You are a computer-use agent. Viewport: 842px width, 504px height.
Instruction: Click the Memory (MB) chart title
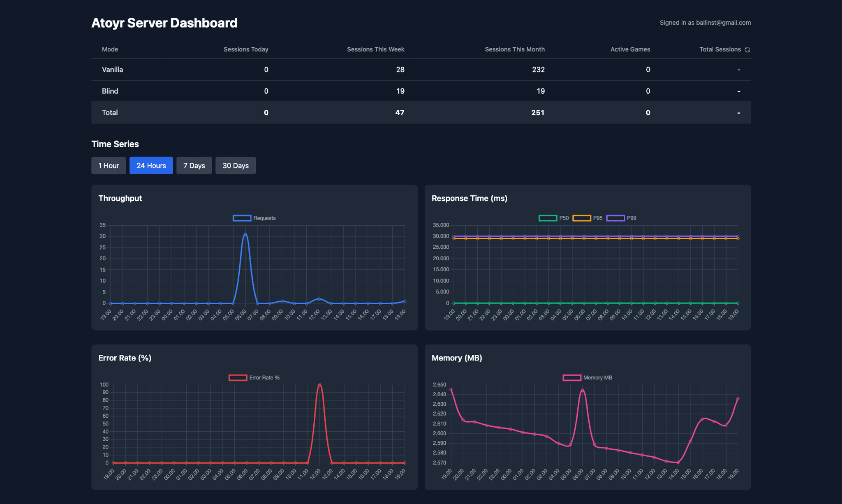pos(457,358)
